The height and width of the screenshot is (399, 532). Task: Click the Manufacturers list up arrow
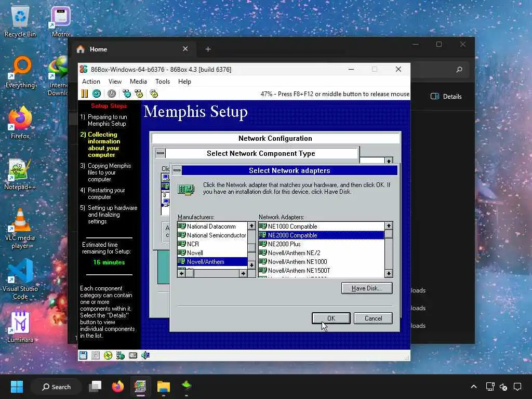tap(251, 226)
